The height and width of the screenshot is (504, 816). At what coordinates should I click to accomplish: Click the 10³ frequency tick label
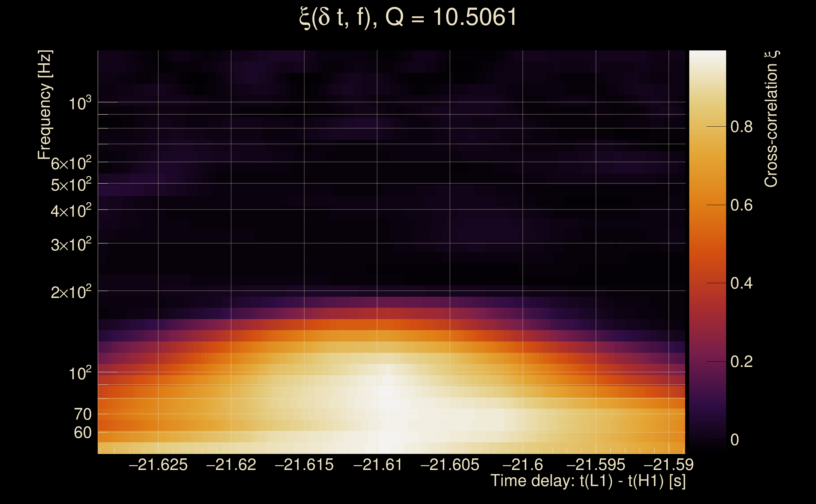80,104
